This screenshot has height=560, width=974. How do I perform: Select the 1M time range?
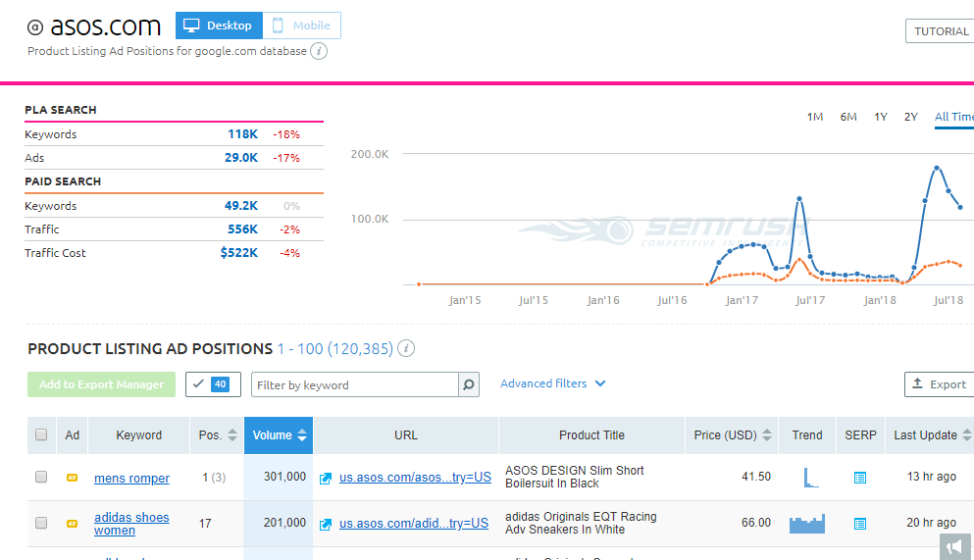tap(814, 117)
